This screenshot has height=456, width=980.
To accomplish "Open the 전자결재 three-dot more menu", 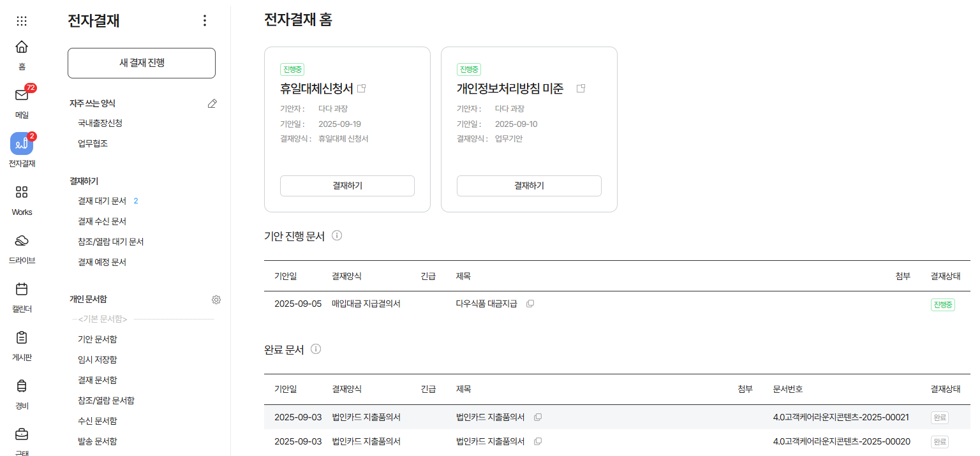I will coord(205,20).
